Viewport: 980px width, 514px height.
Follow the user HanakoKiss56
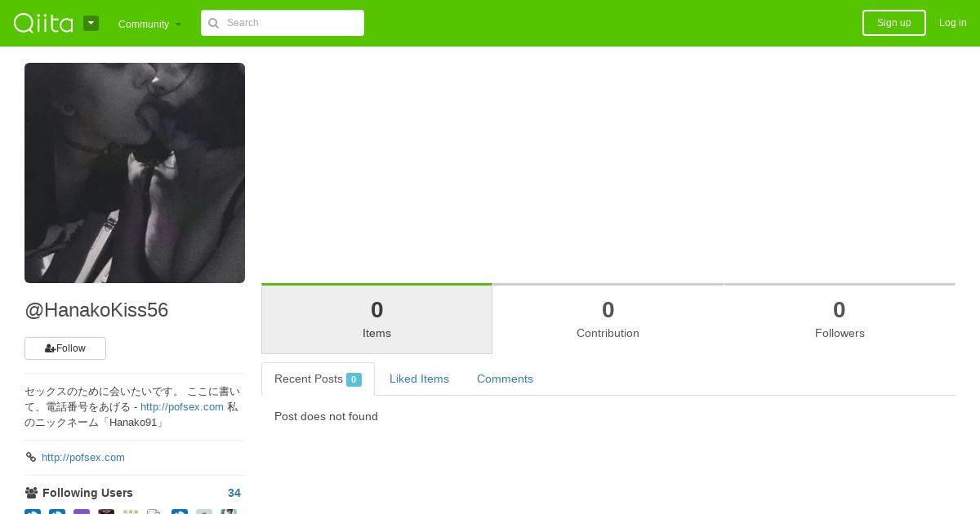pos(65,348)
